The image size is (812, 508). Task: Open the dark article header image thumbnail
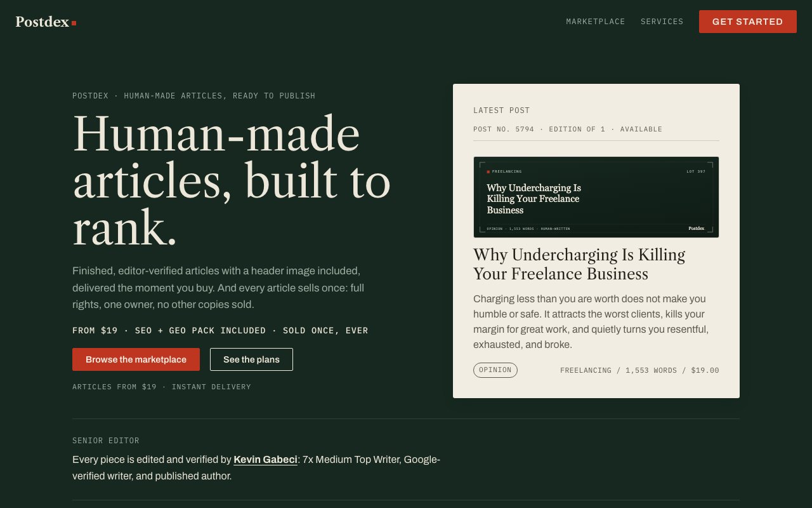coord(596,197)
